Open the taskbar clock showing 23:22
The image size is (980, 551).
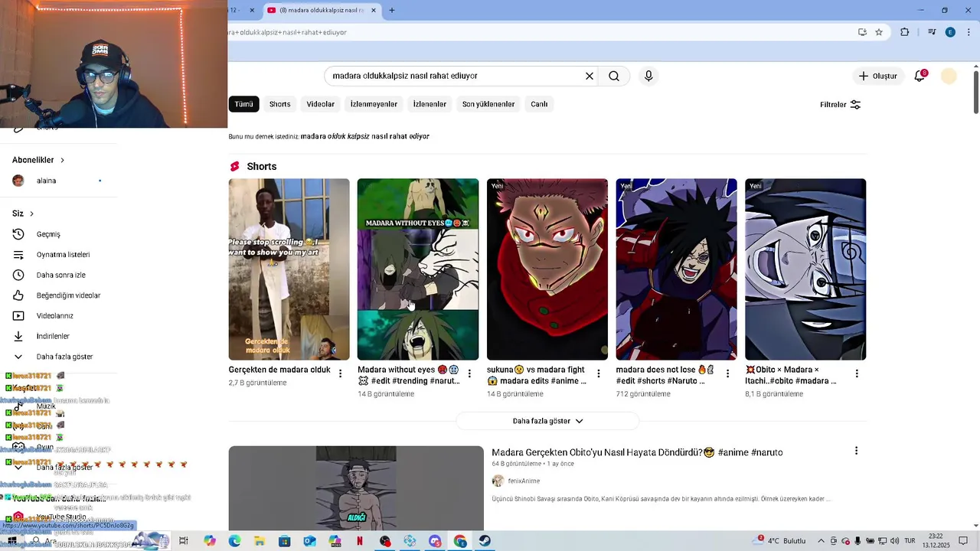(x=936, y=541)
